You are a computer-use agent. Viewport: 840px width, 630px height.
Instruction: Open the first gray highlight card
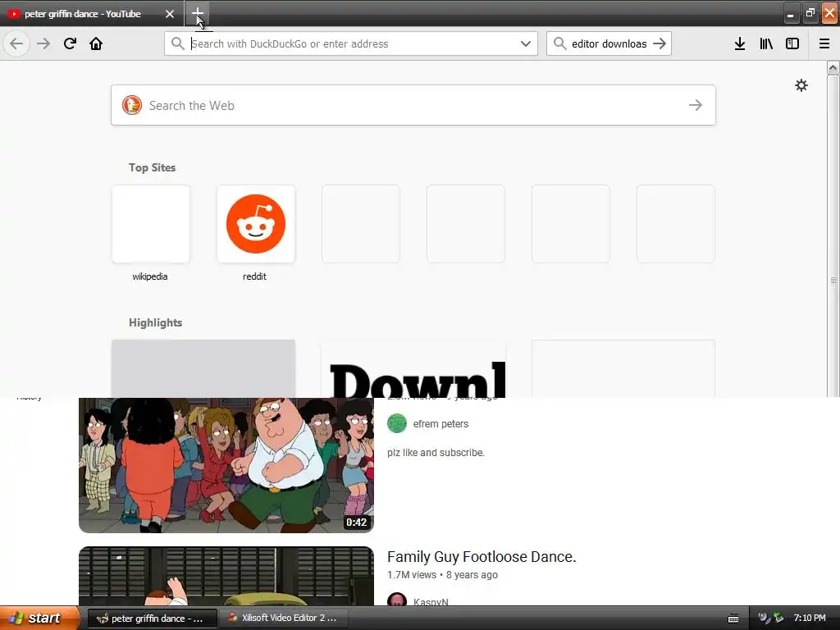click(203, 369)
